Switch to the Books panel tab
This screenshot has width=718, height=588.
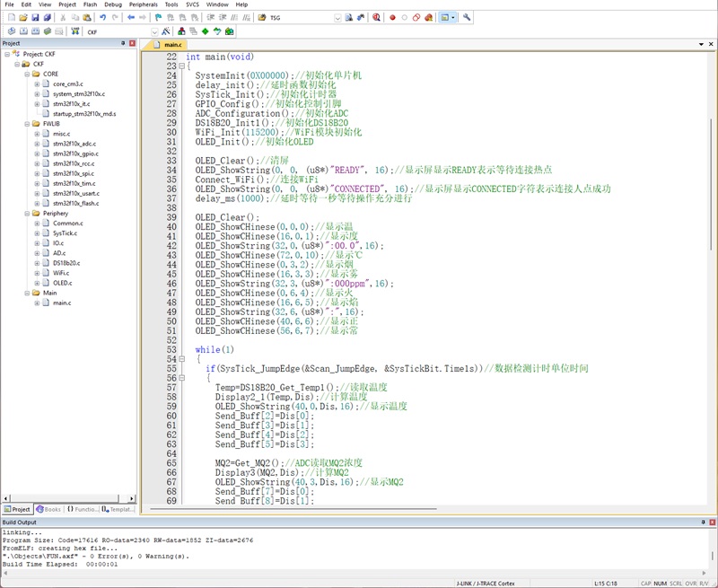[x=48, y=509]
